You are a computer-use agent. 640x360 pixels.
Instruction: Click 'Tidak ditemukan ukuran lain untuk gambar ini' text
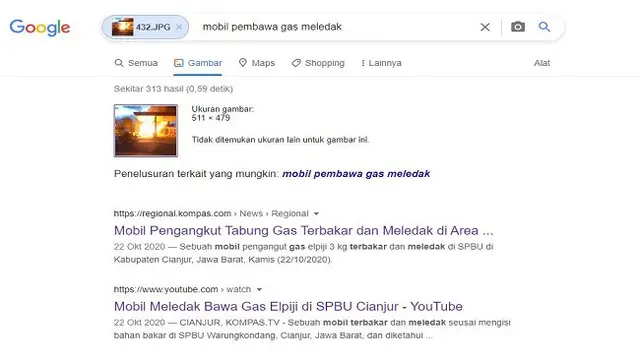(280, 140)
